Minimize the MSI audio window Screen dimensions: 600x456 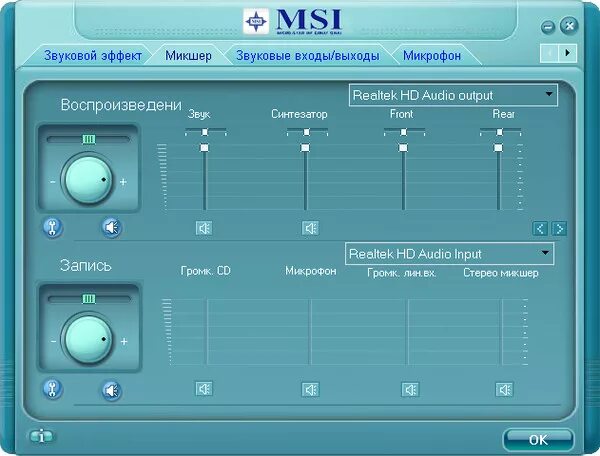tap(548, 27)
